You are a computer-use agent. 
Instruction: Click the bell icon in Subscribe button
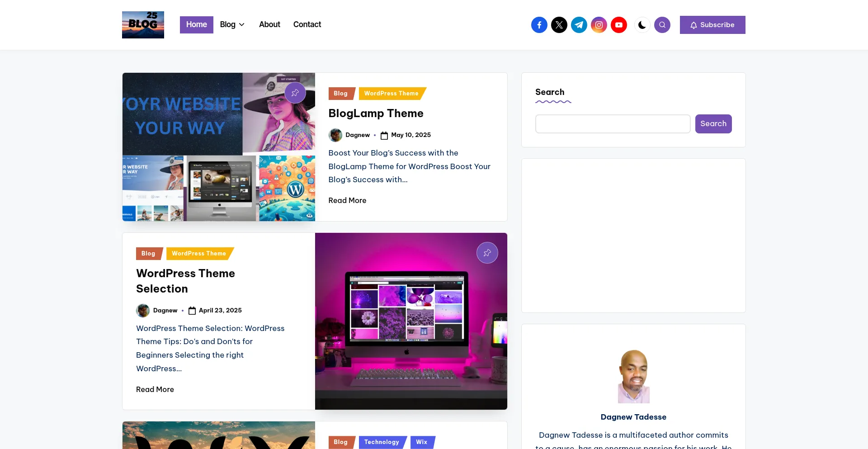(x=693, y=25)
